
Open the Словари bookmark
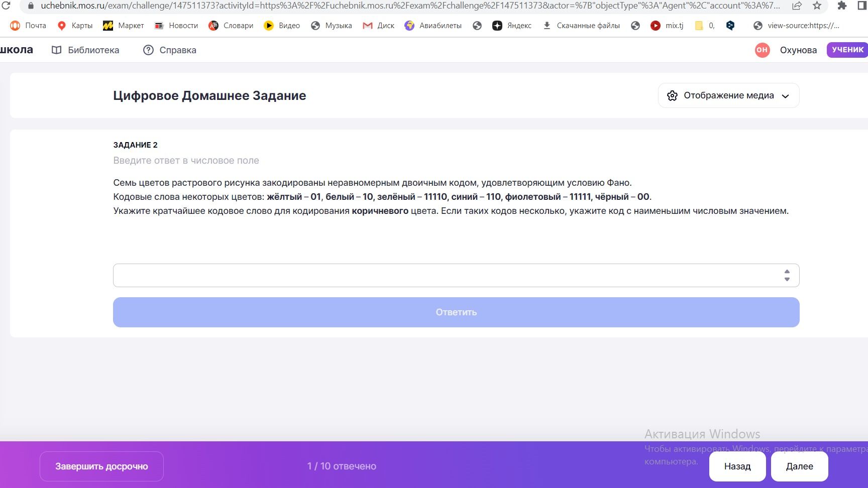click(x=231, y=26)
